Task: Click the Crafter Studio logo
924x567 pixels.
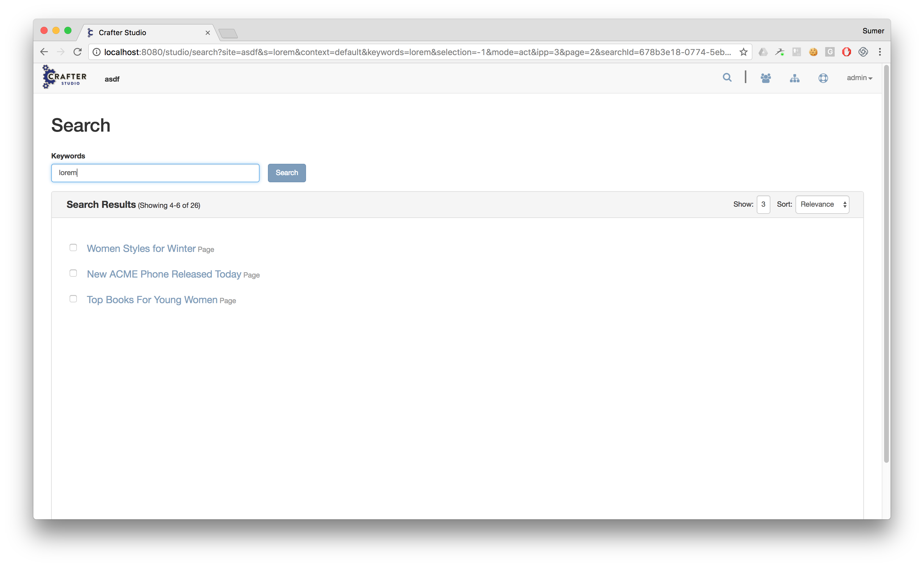Action: 65,77
